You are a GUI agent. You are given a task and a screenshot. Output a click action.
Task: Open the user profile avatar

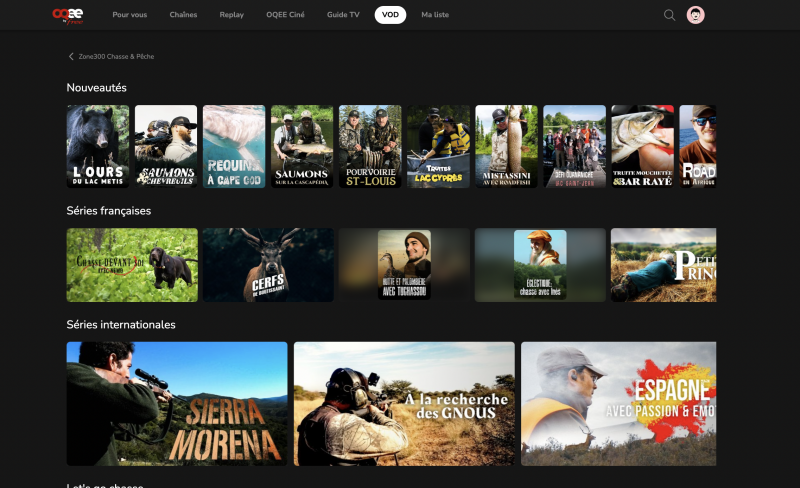pyautogui.click(x=695, y=15)
